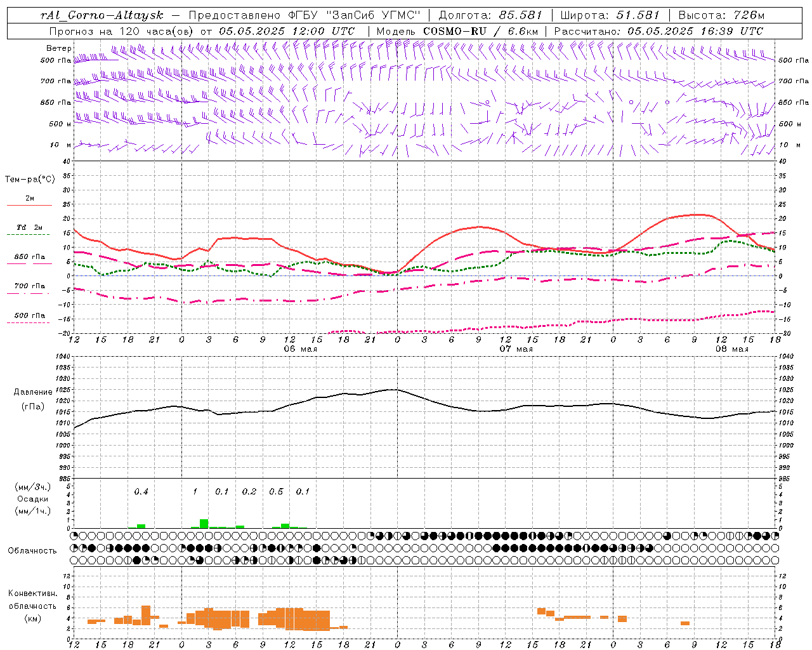Click the 0.2 precipitation amount
Image resolution: width=812 pixels, height=650 pixels.
(x=249, y=491)
